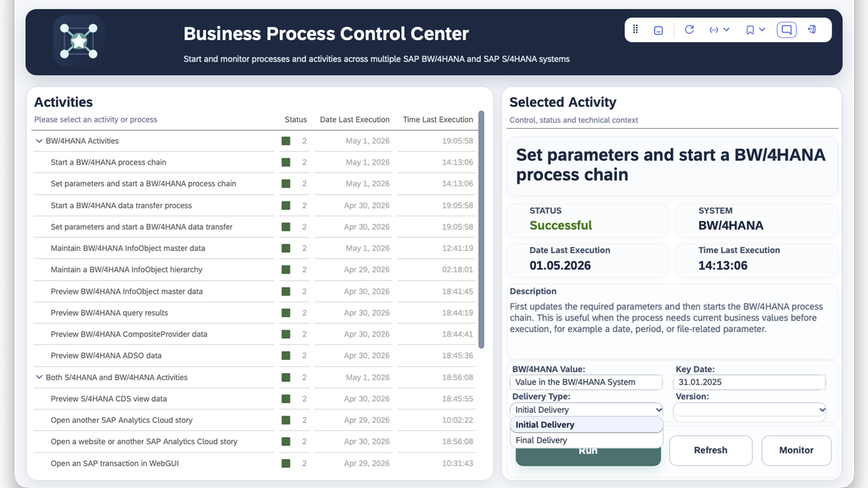Click green status square for Start a BW/4HANA process chain

[286, 163]
